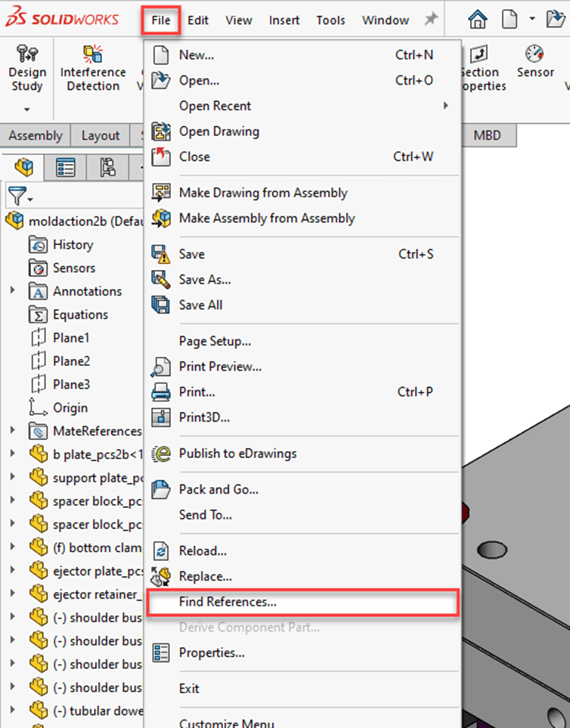Viewport: 570px width, 728px height.
Task: Select Pack and Go from the File menu
Action: (x=218, y=489)
